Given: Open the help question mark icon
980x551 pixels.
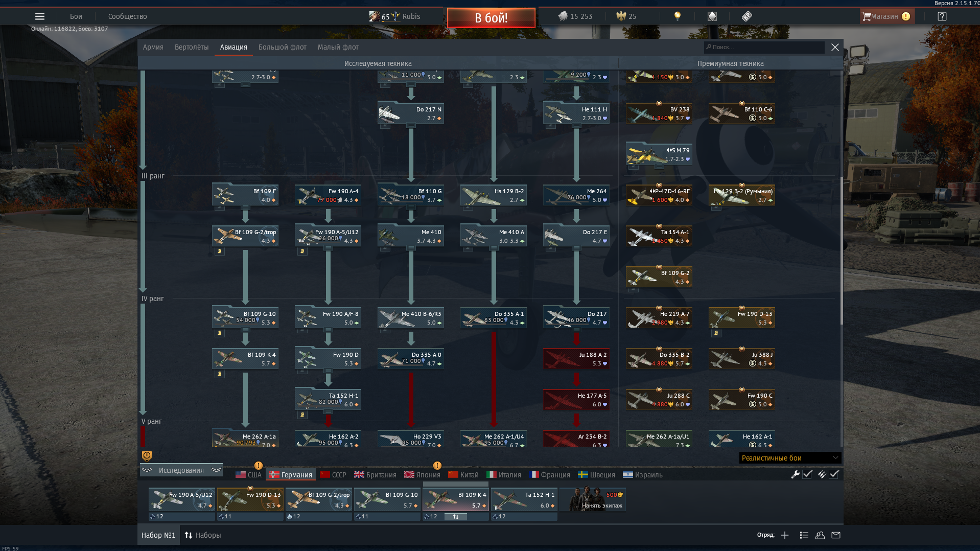Looking at the screenshot, I should pos(942,16).
